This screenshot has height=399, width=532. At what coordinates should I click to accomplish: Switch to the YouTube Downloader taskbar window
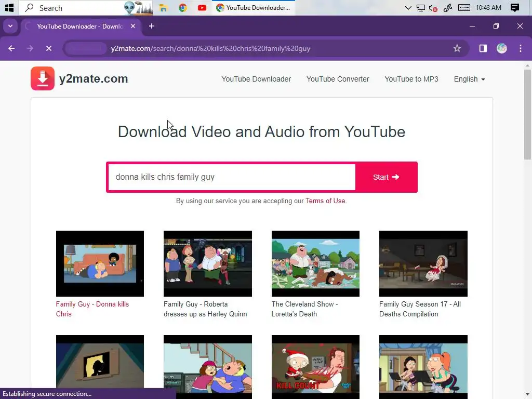(254, 7)
